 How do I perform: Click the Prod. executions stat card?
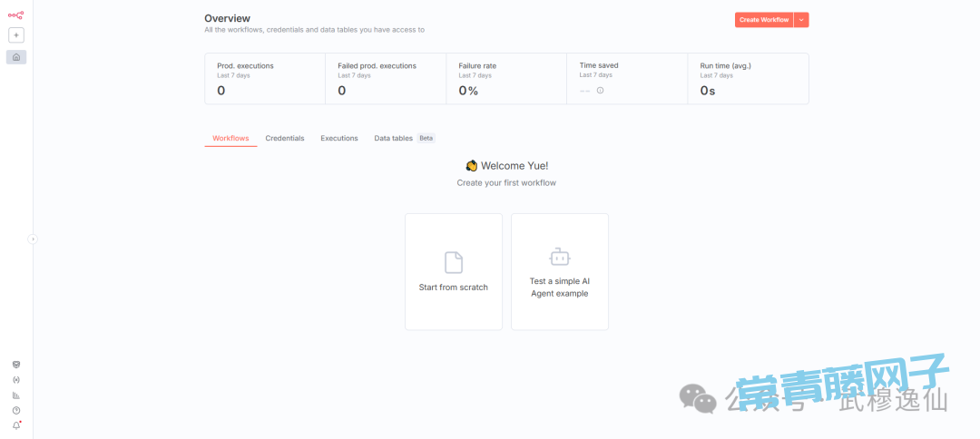[x=265, y=78]
